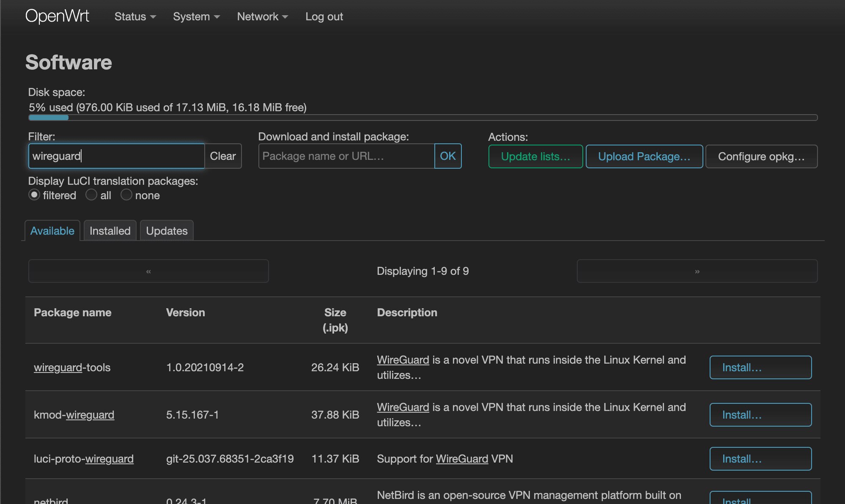Select the luci-proto-wireguard package name
Screen dimensions: 845x504
coord(84,459)
